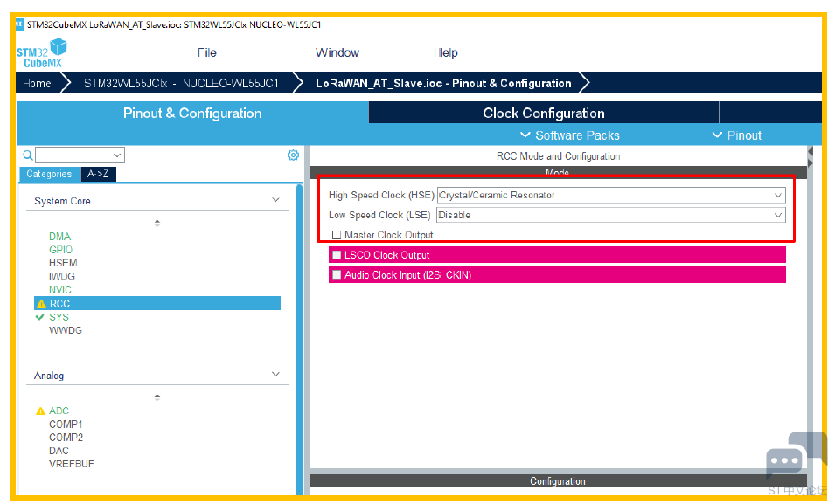Select the Categories tab

tap(50, 174)
